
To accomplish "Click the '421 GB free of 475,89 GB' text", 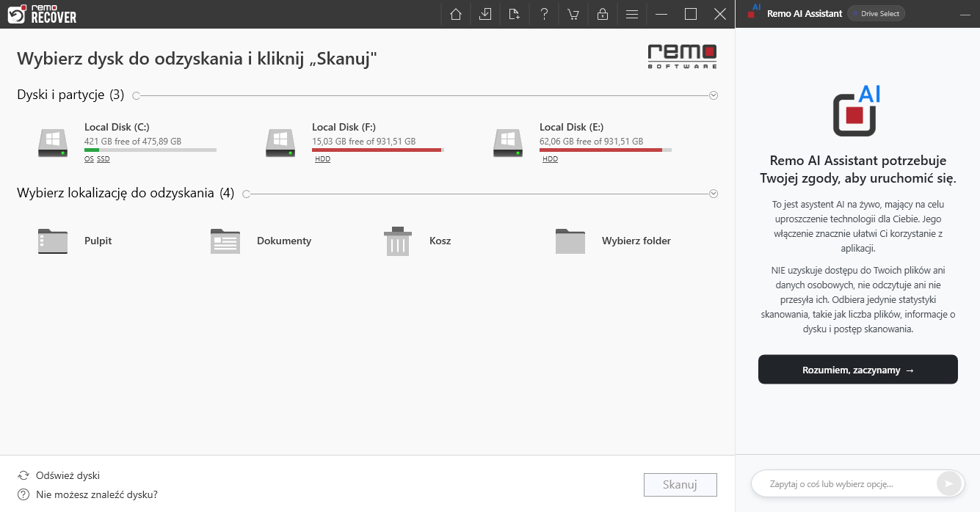I will [133, 141].
